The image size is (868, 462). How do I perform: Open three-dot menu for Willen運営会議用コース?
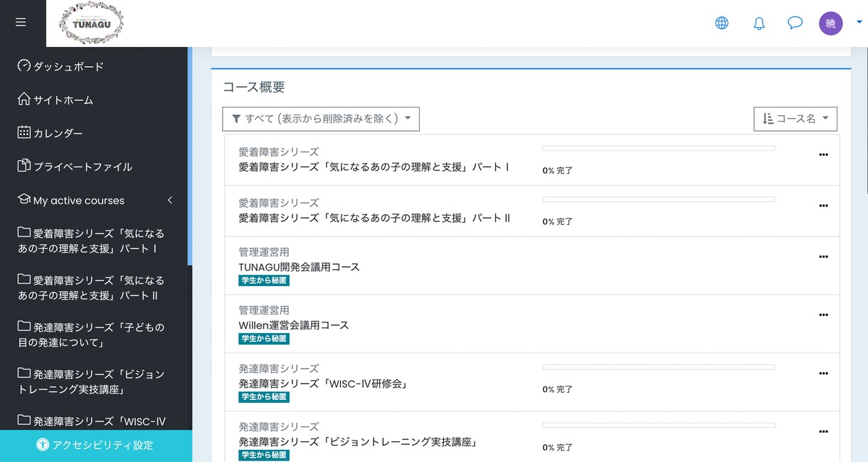pyautogui.click(x=823, y=315)
